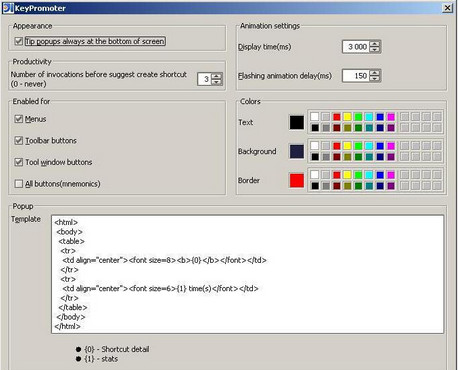Click the {1} - stats text

[101, 359]
